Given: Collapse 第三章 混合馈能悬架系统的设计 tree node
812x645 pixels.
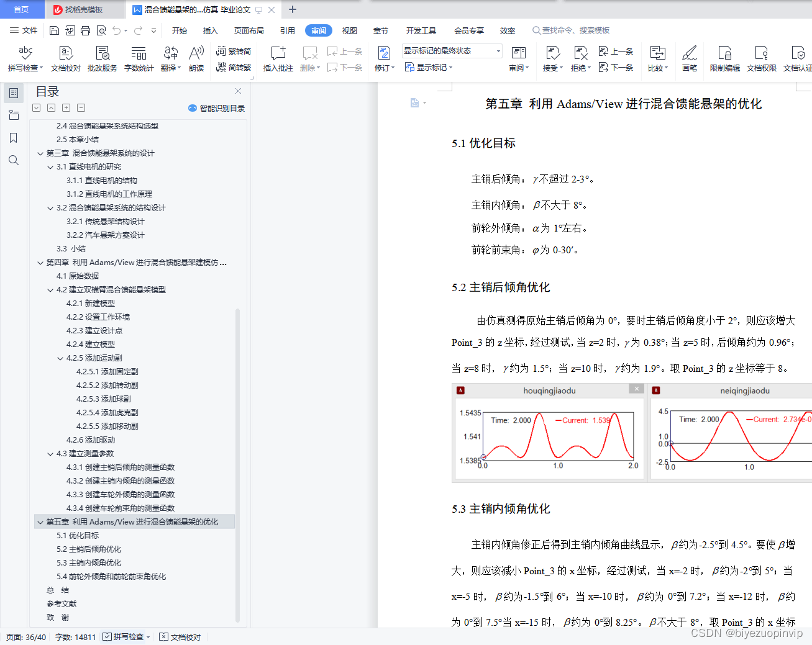Looking at the screenshot, I should [x=40, y=153].
